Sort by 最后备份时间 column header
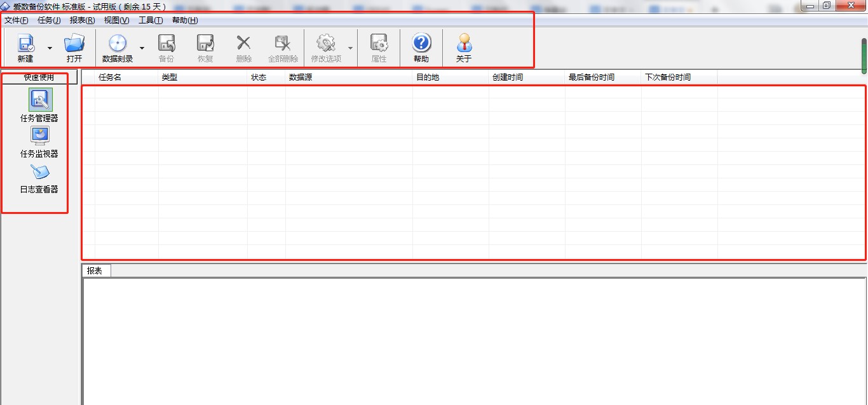 tap(603, 77)
